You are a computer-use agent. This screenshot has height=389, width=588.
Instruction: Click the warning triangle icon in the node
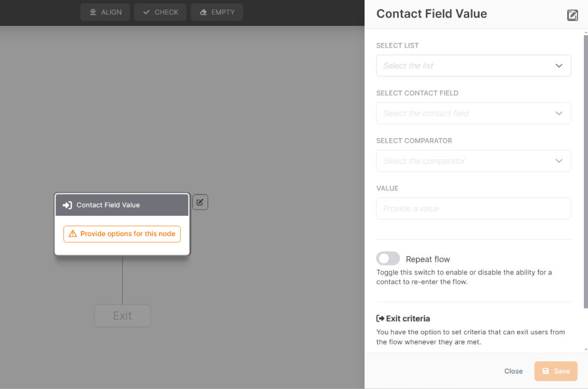73,233
